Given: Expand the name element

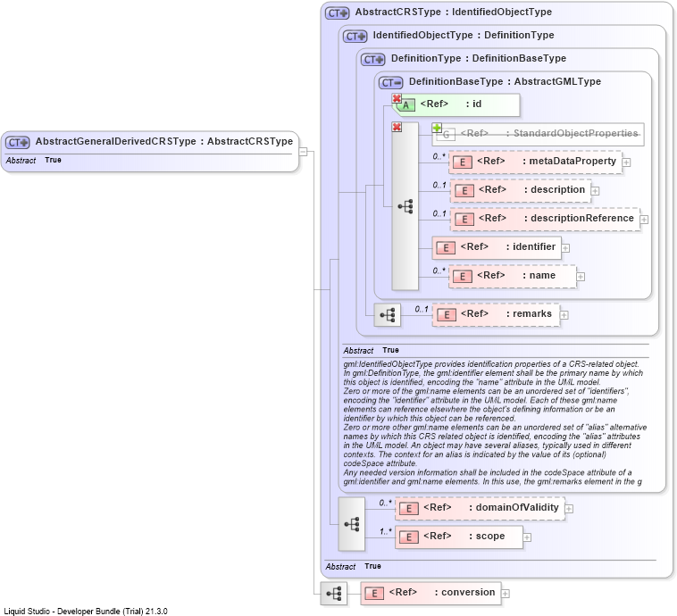Looking at the screenshot, I should click(581, 277).
